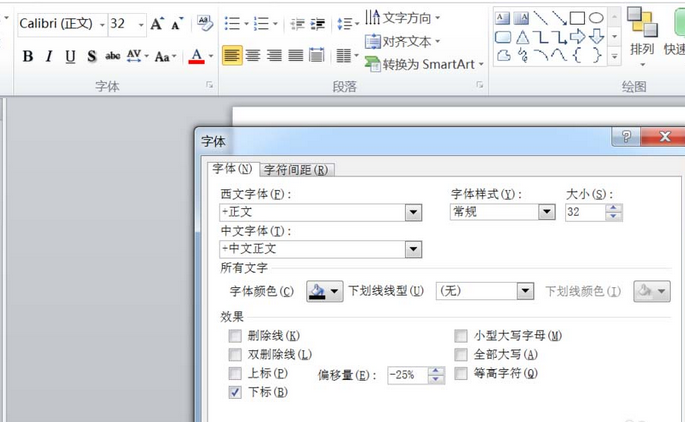Apply numbered list
Image resolution: width=685 pixels, height=422 pixels.
(x=261, y=23)
